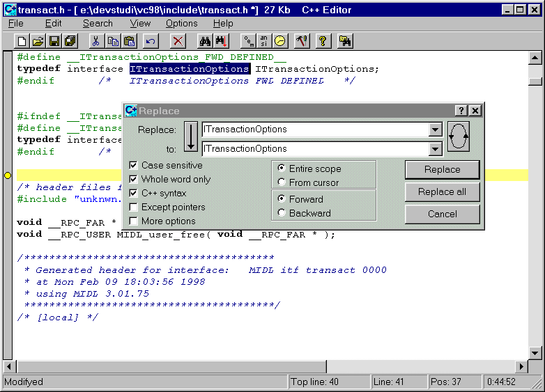Choose the Forward direction radio
This screenshot has width=545, height=392.
282,199
